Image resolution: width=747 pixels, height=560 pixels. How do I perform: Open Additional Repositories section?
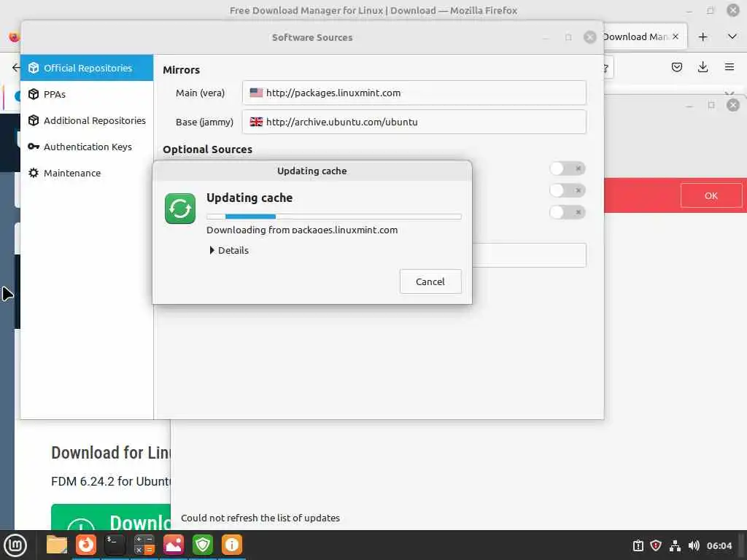pos(87,120)
